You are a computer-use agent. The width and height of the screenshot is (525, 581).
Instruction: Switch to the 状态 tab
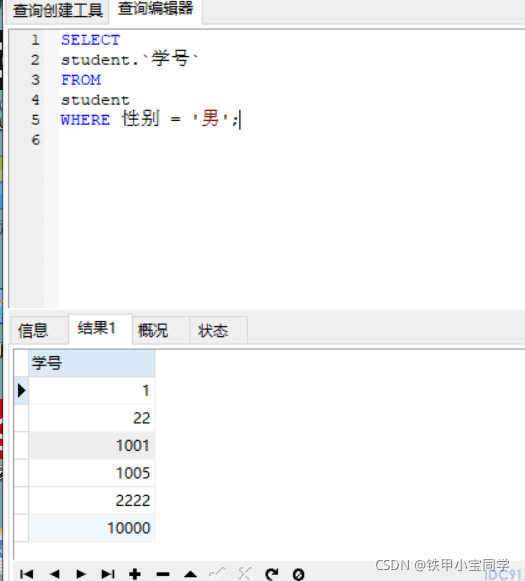pos(213,330)
